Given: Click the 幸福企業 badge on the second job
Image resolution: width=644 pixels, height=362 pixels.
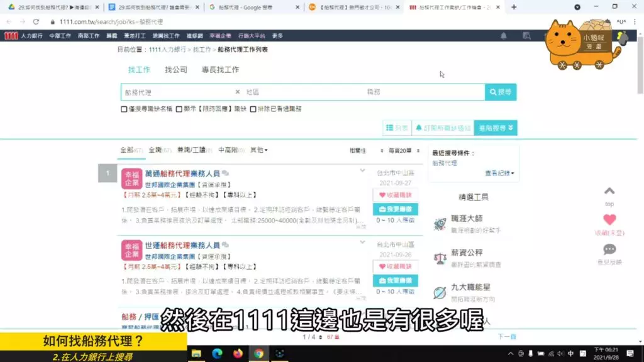Looking at the screenshot, I should click(131, 250).
